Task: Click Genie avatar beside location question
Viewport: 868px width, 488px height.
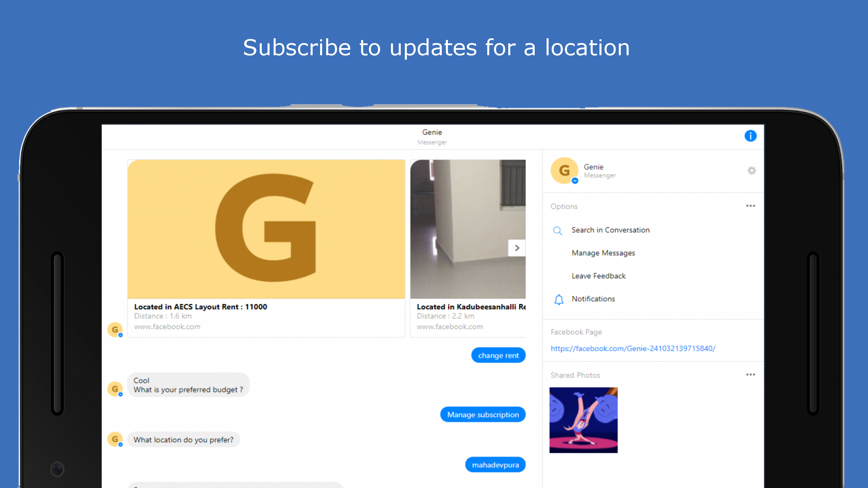Action: [115, 439]
